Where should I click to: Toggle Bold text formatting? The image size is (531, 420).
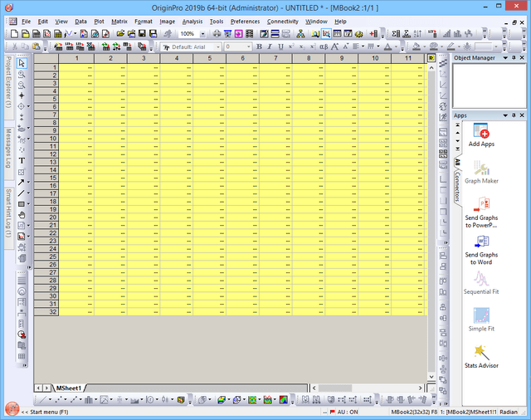pos(259,47)
